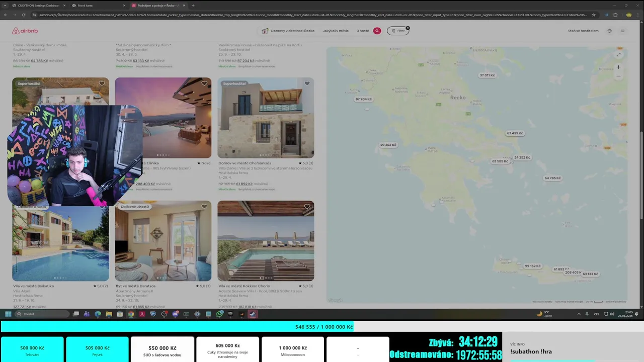Reload the current page
Viewport: 644px width, 362px height.
(23, 15)
